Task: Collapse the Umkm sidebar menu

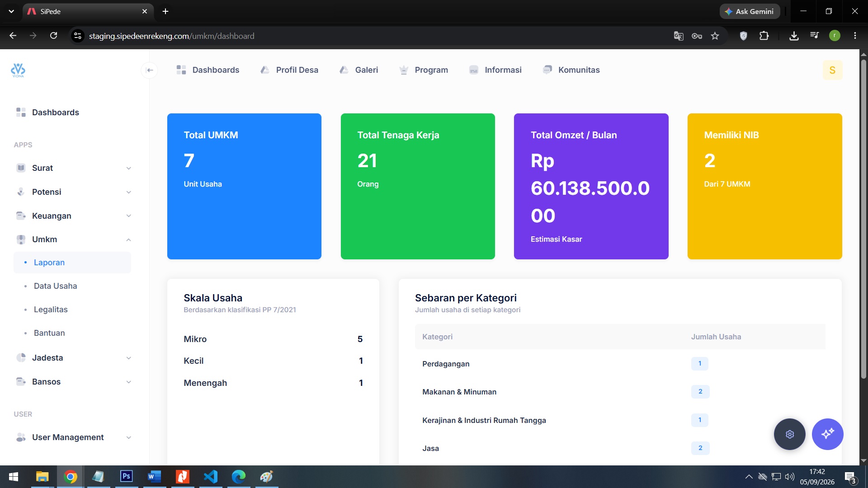Action: (x=73, y=239)
